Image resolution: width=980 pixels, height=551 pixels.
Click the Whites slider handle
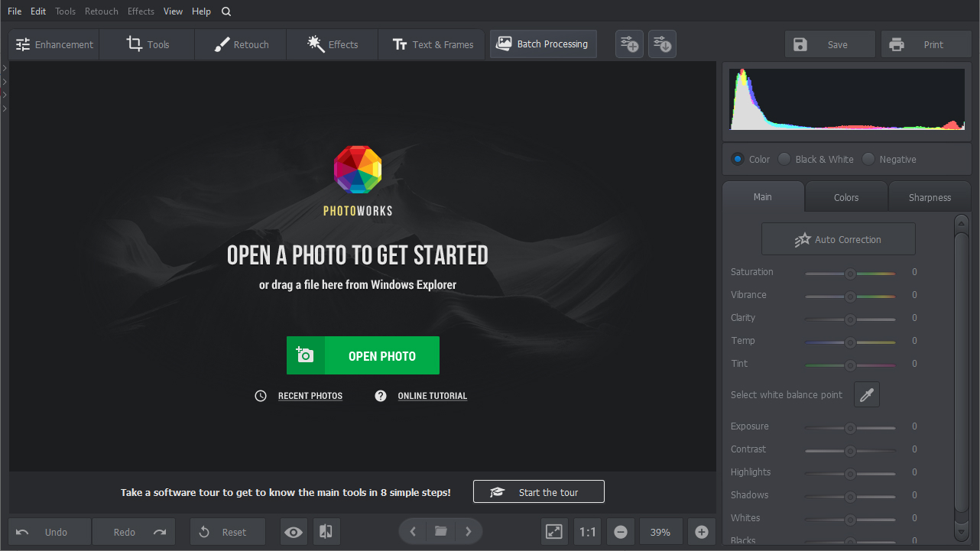(x=850, y=520)
